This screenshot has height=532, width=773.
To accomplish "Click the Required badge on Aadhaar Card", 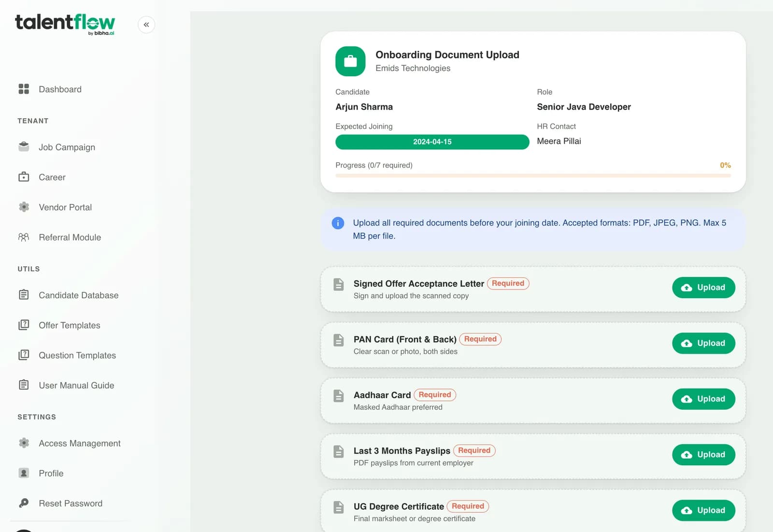I will click(435, 395).
